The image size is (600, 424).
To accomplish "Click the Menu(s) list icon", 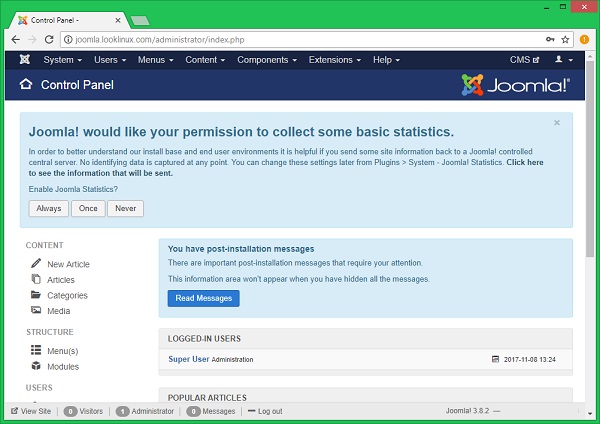I will click(x=36, y=350).
